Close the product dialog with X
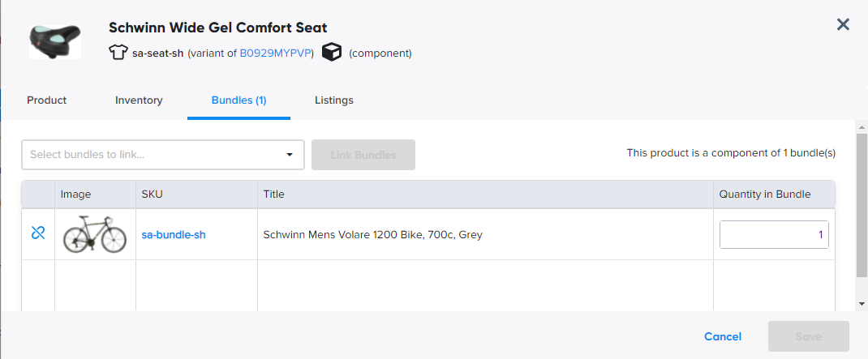Screen dimensions: 868x359 coord(843,24)
